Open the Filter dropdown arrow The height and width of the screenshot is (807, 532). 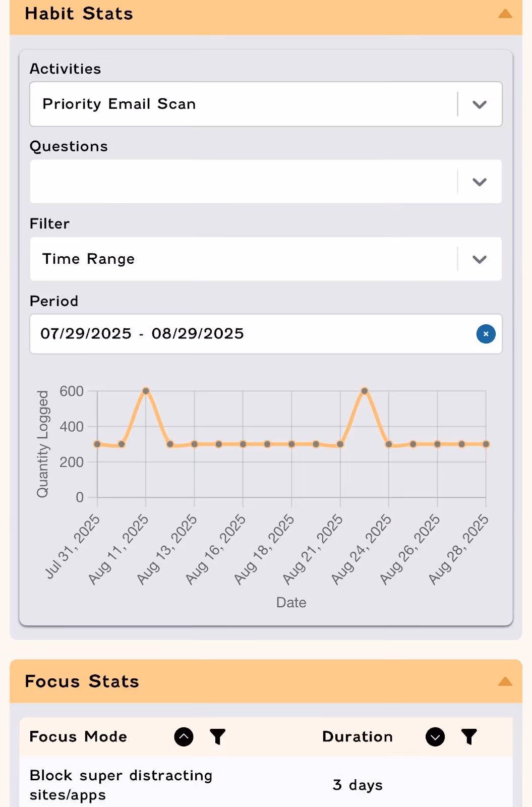480,259
